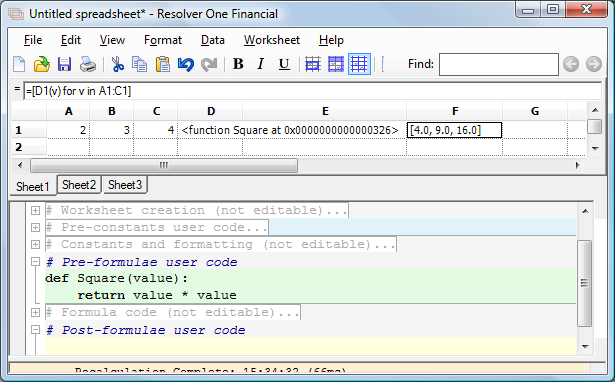Click the grid's horizontal scrollbar thumb
The image size is (615, 382).
164,166
